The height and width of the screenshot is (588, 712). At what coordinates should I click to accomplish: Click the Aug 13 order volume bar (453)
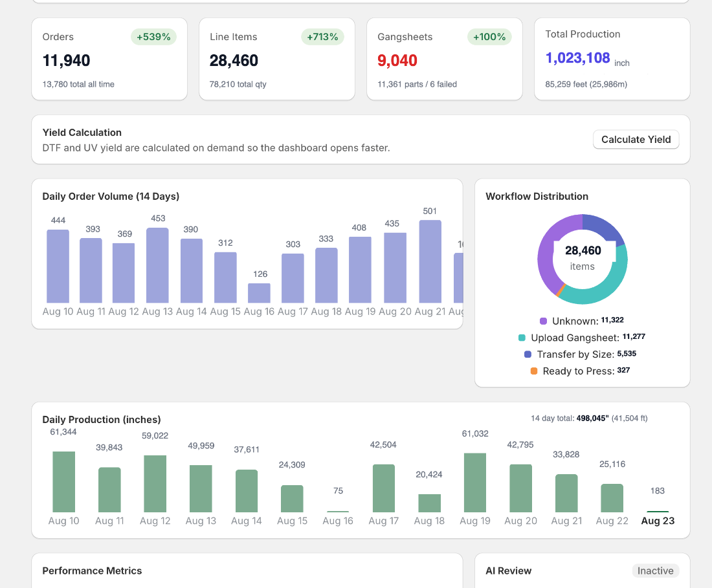[157, 265]
